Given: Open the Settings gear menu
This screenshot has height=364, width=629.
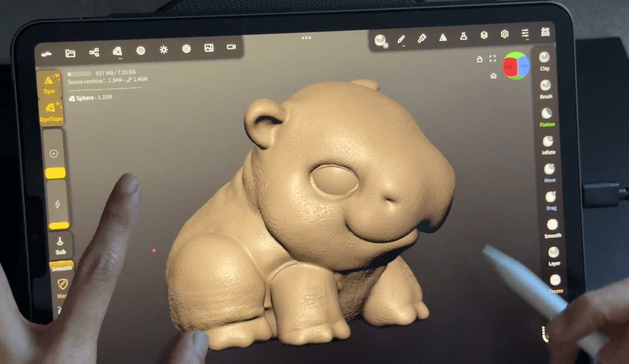Looking at the screenshot, I should pos(504,34).
